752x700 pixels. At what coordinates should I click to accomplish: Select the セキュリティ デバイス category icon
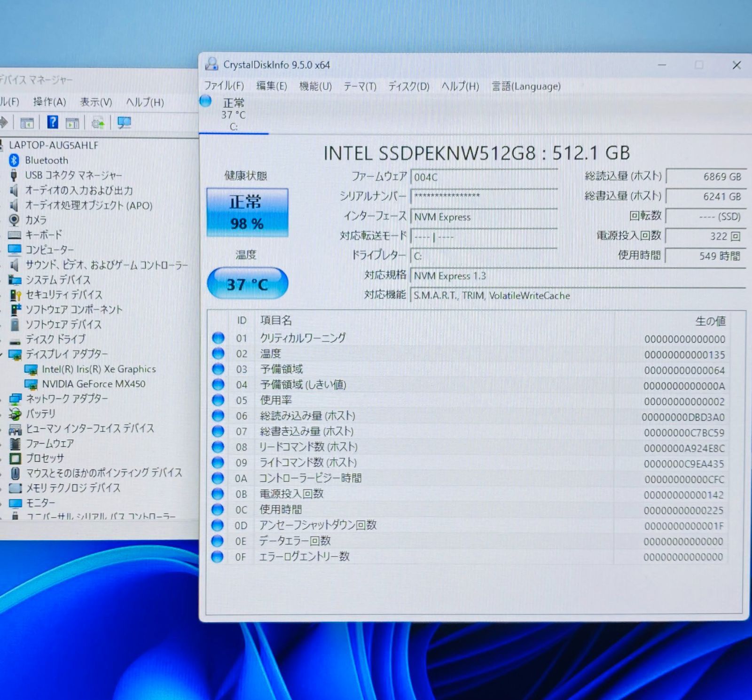[16, 295]
